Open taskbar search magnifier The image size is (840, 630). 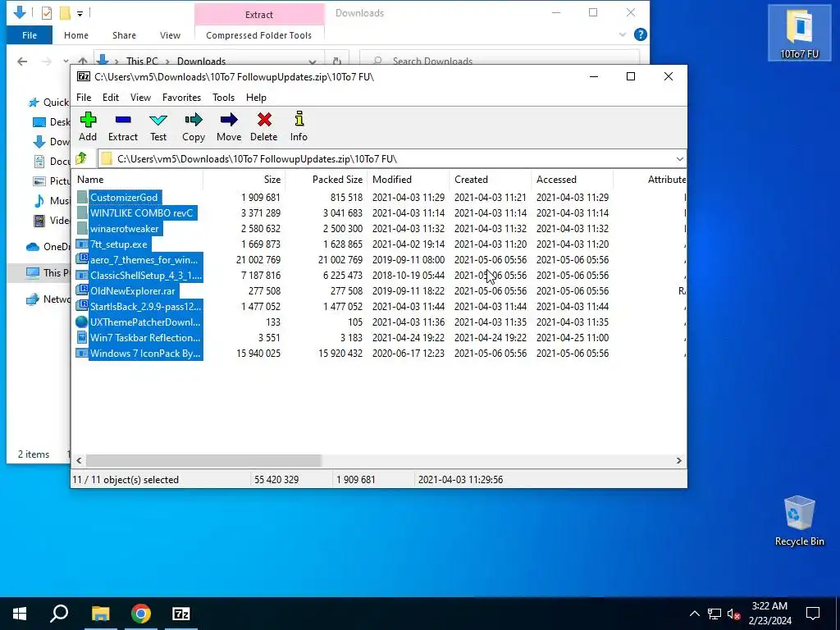(x=59, y=614)
